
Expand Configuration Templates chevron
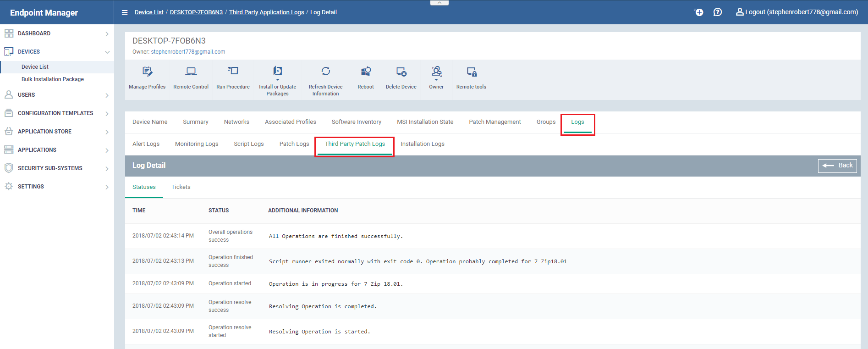pos(107,114)
